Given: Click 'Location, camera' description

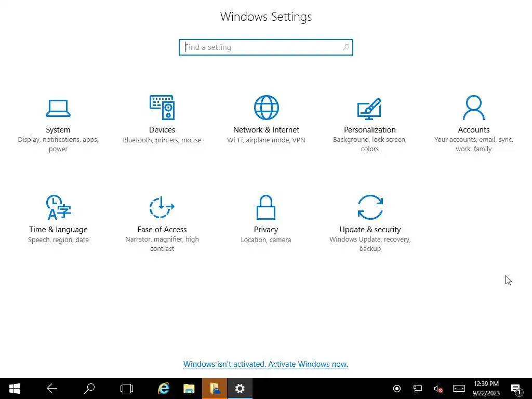Looking at the screenshot, I should (x=266, y=240).
